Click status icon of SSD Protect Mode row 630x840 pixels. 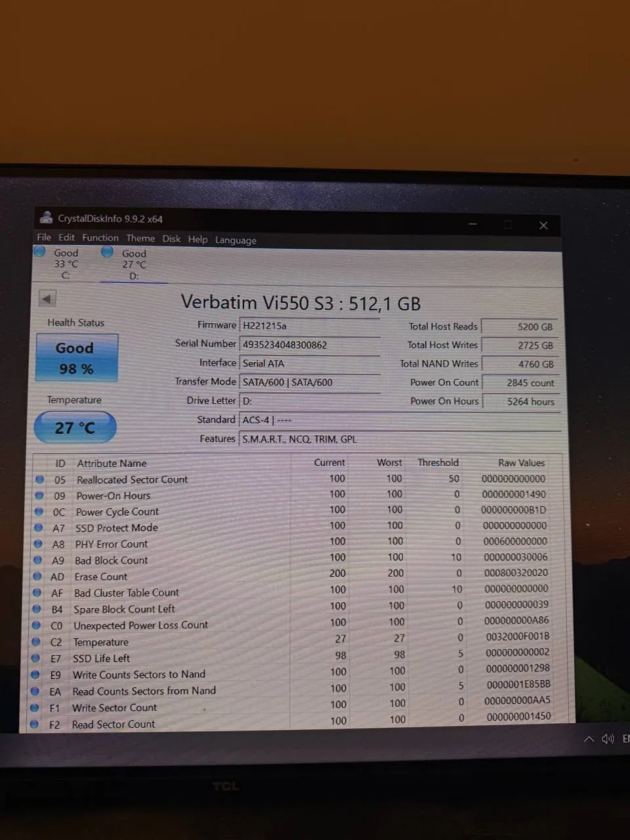[39, 528]
